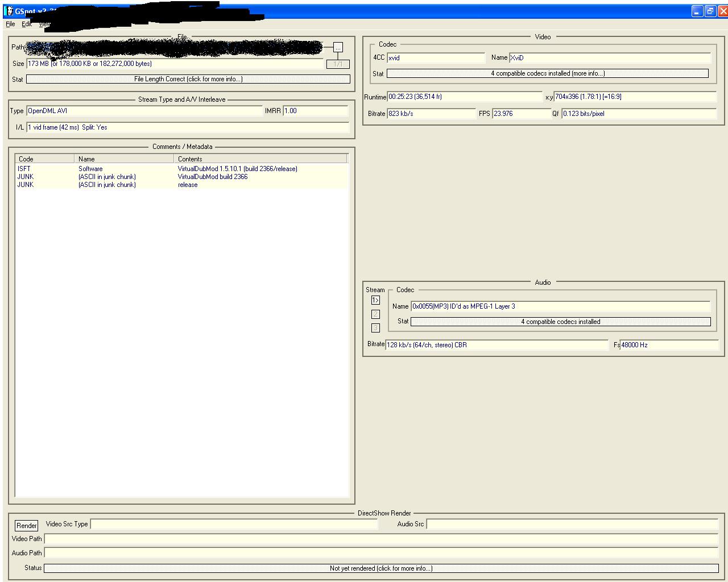This screenshot has height=582, width=728.
Task: Open the File menu
Action: pyautogui.click(x=10, y=24)
